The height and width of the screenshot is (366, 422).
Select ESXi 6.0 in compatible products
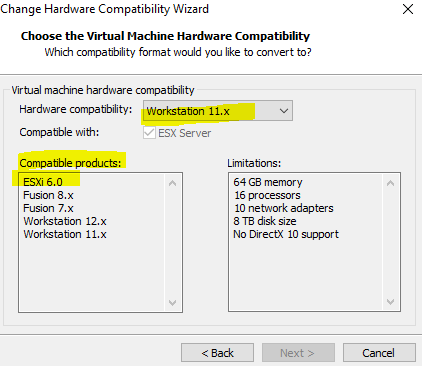(x=43, y=182)
